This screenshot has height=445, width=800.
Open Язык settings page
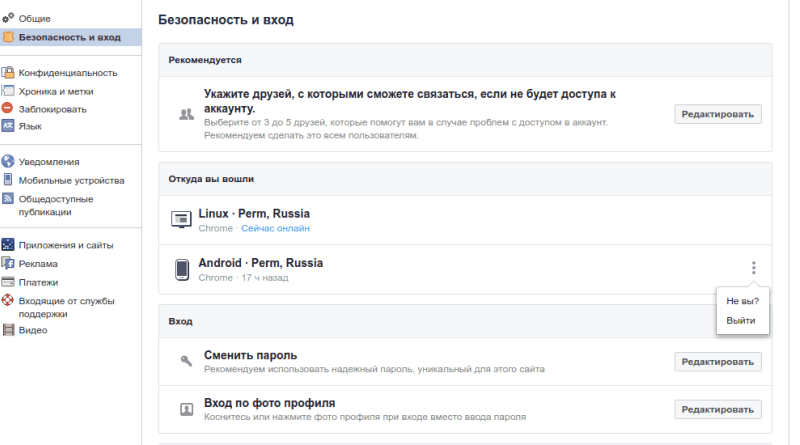[30, 126]
